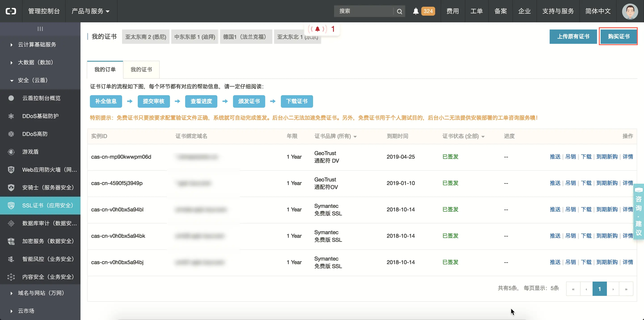Open 证书状态 (全部) filter dropdown
The image size is (644, 320).
tap(463, 136)
